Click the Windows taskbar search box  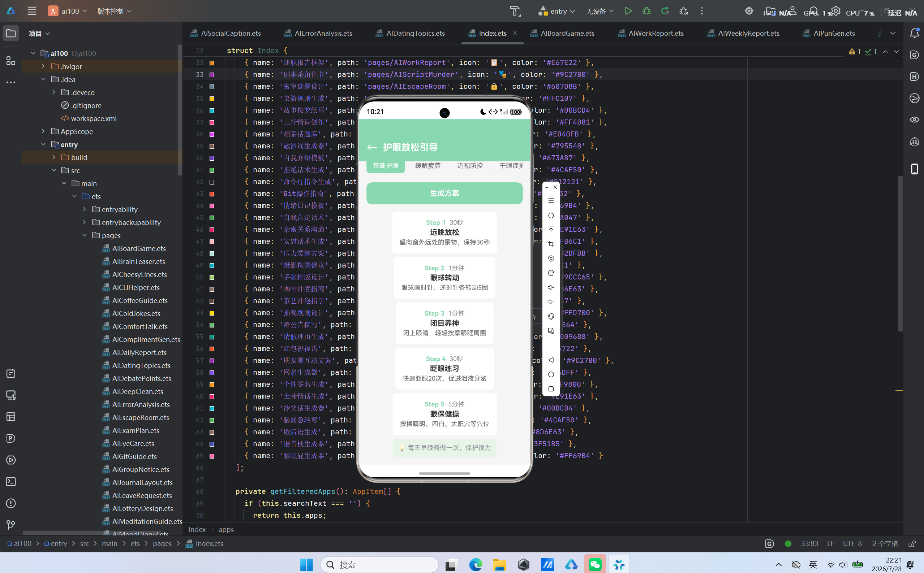click(379, 565)
